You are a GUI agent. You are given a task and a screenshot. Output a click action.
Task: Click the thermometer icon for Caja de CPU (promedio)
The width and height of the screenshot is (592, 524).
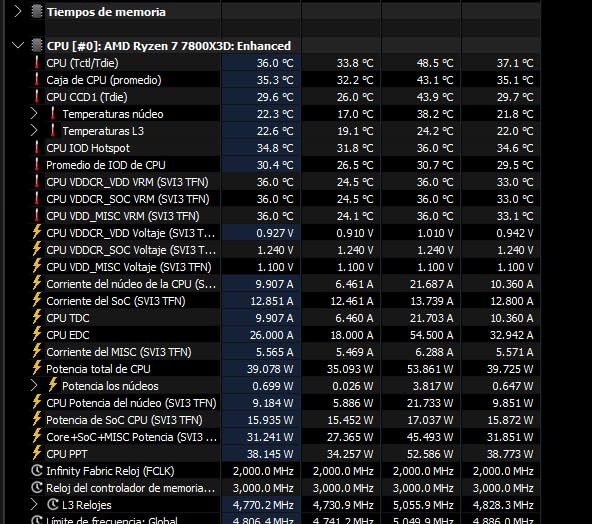[37, 80]
